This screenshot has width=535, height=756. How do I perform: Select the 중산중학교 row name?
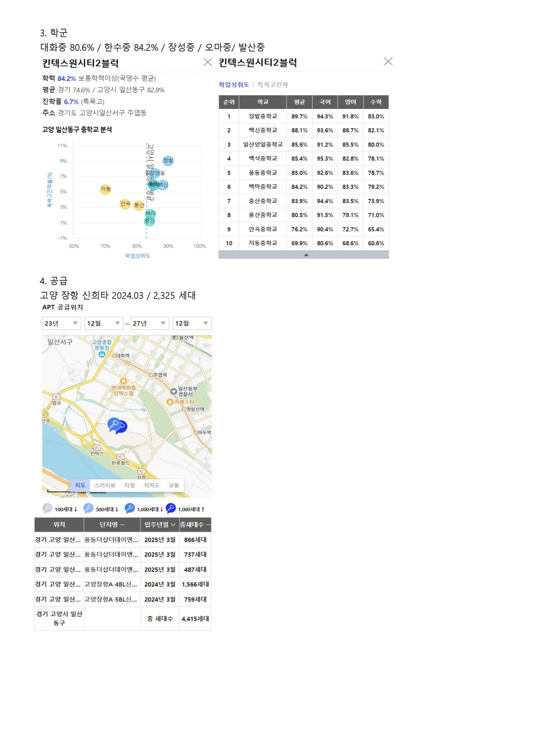pos(263,201)
